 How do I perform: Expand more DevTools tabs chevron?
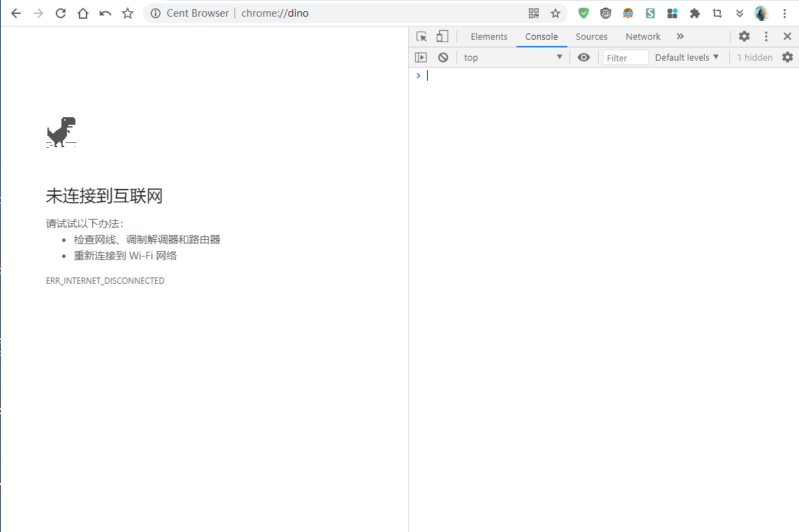pyautogui.click(x=680, y=36)
